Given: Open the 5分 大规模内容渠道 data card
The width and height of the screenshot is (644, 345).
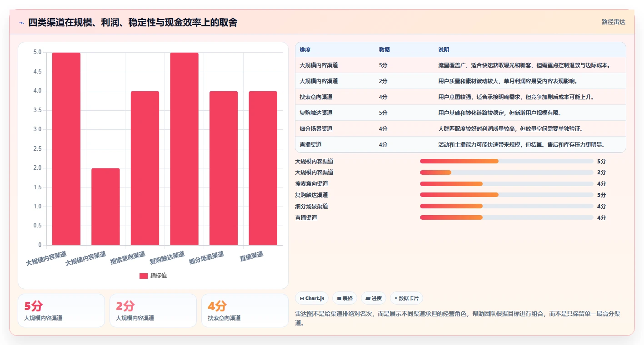Looking at the screenshot, I should (61, 310).
